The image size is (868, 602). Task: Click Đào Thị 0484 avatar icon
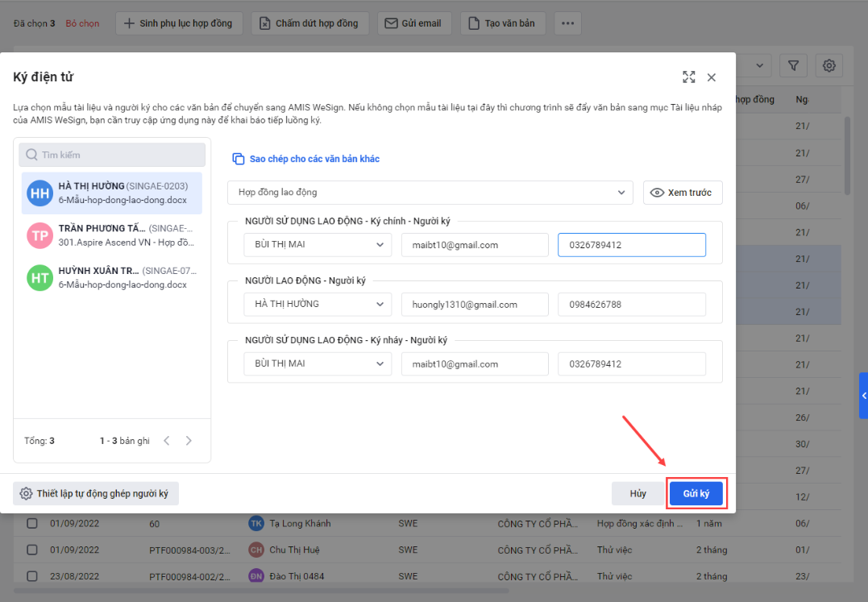click(x=255, y=576)
